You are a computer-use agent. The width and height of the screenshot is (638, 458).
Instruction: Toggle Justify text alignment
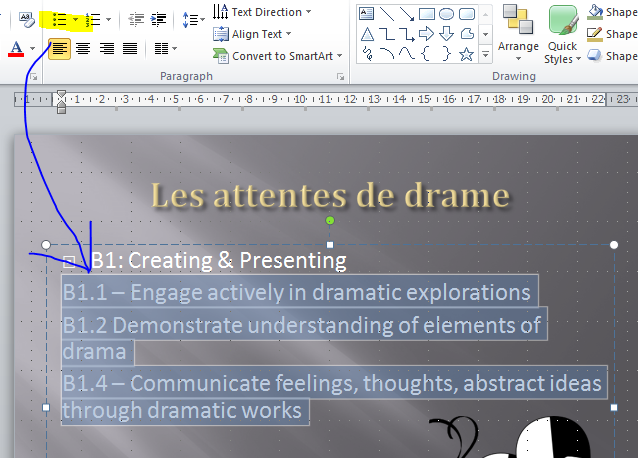point(130,49)
